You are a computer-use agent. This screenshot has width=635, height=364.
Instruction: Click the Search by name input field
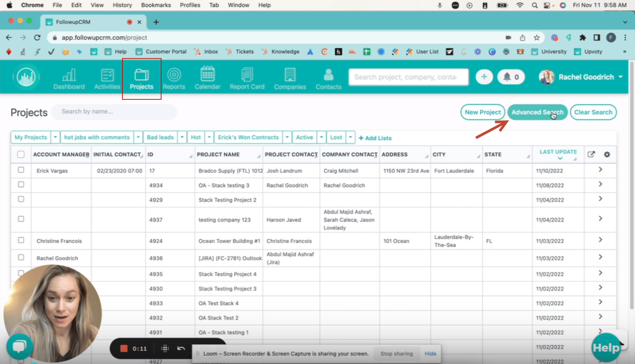pos(114,112)
